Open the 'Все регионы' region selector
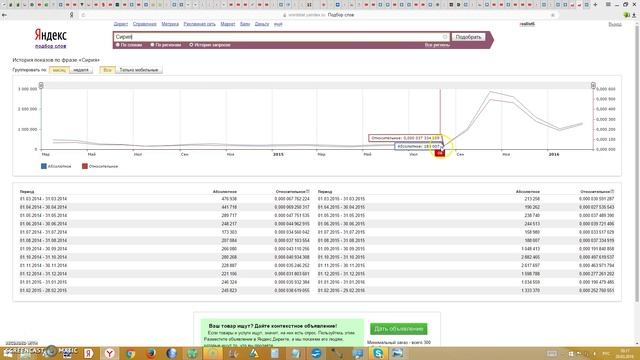Viewport: 640px width, 360px height. click(x=437, y=45)
